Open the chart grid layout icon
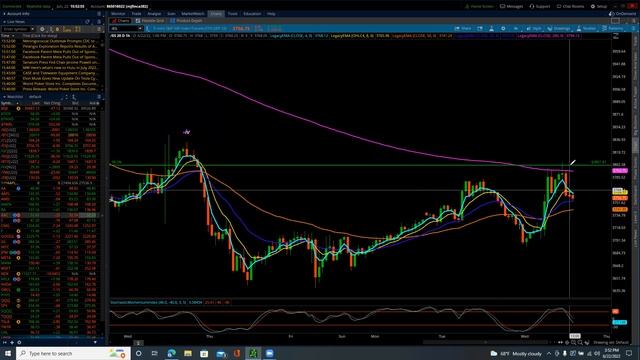Viewport: 640px width, 360px height. tap(615, 20)
